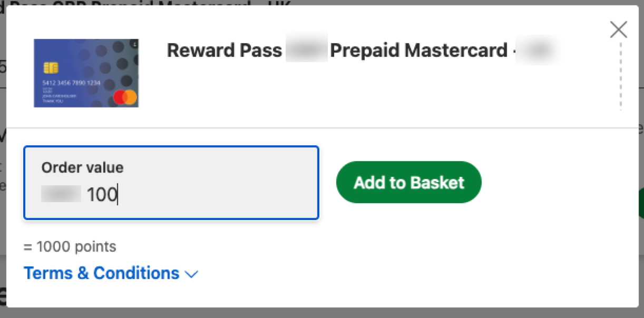644x318 pixels.
Task: Click the partially hidden green button behind dialog
Action: click(640, 204)
